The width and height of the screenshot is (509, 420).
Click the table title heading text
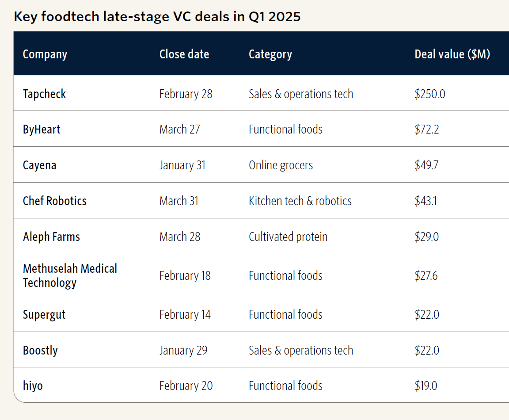coord(157,17)
